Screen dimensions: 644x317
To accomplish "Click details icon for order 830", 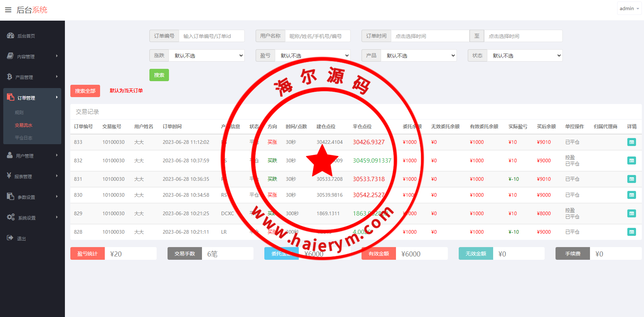I will 631,195.
